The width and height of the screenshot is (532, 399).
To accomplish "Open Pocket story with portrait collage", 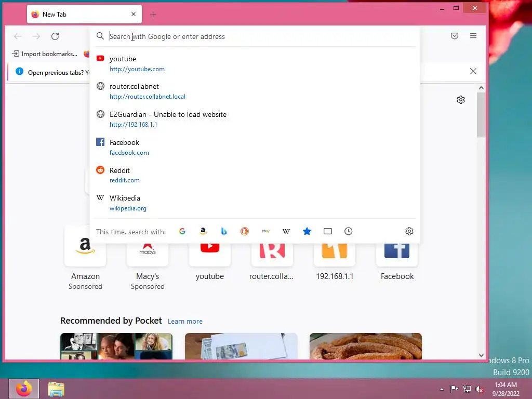I will pyautogui.click(x=116, y=346).
